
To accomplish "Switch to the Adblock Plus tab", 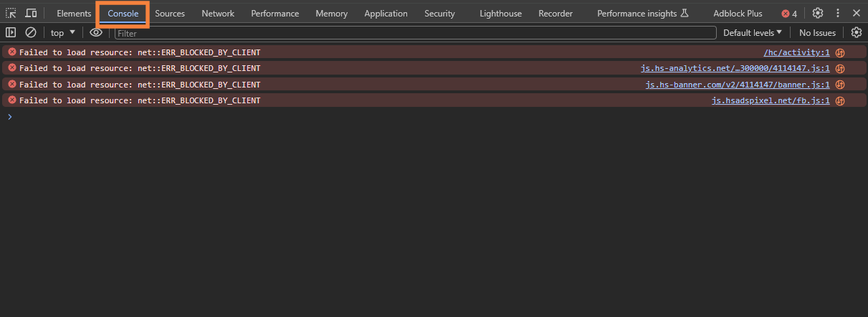I will (738, 14).
